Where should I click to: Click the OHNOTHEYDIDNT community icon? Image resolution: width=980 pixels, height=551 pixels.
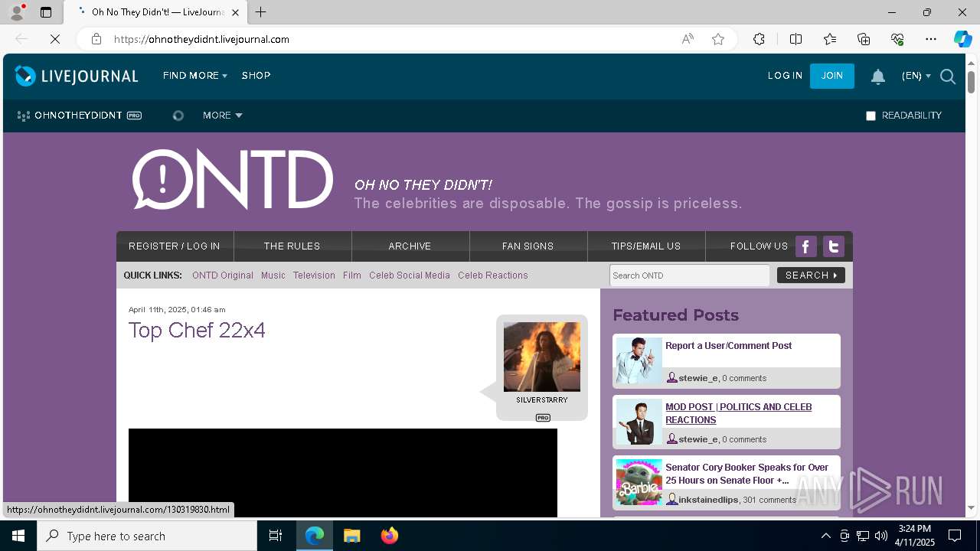(x=24, y=116)
